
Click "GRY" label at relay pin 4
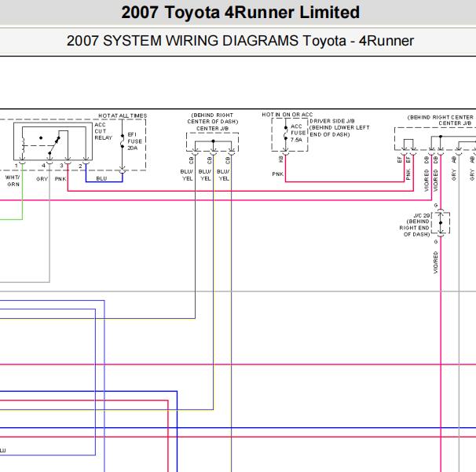42,179
